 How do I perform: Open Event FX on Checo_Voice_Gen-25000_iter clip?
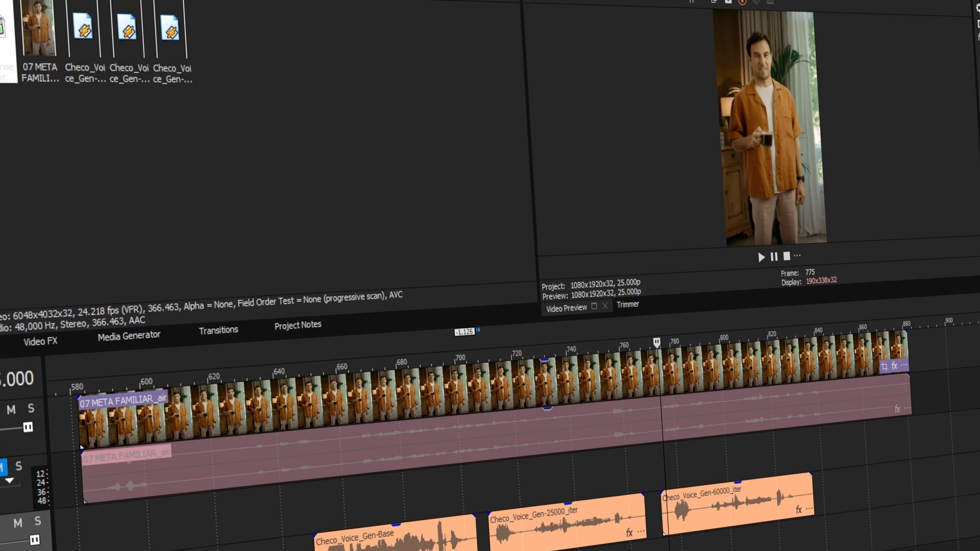tap(629, 533)
